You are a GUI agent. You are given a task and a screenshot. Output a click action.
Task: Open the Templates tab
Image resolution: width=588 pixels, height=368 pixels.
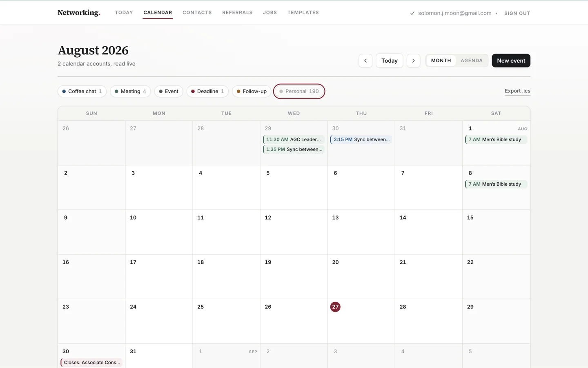point(303,13)
